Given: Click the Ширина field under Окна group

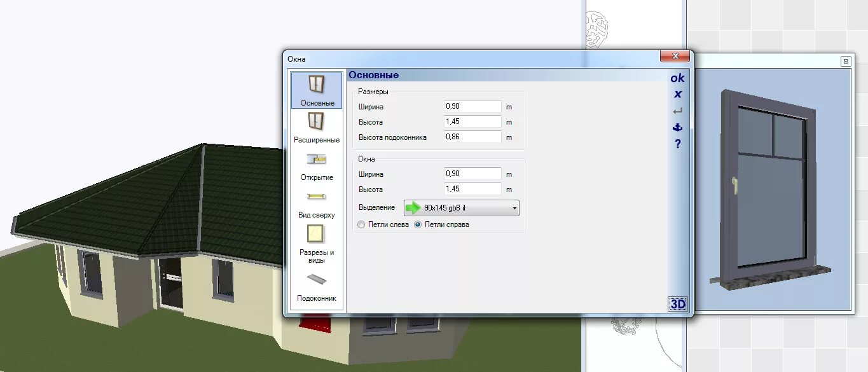Looking at the screenshot, I should (472, 174).
